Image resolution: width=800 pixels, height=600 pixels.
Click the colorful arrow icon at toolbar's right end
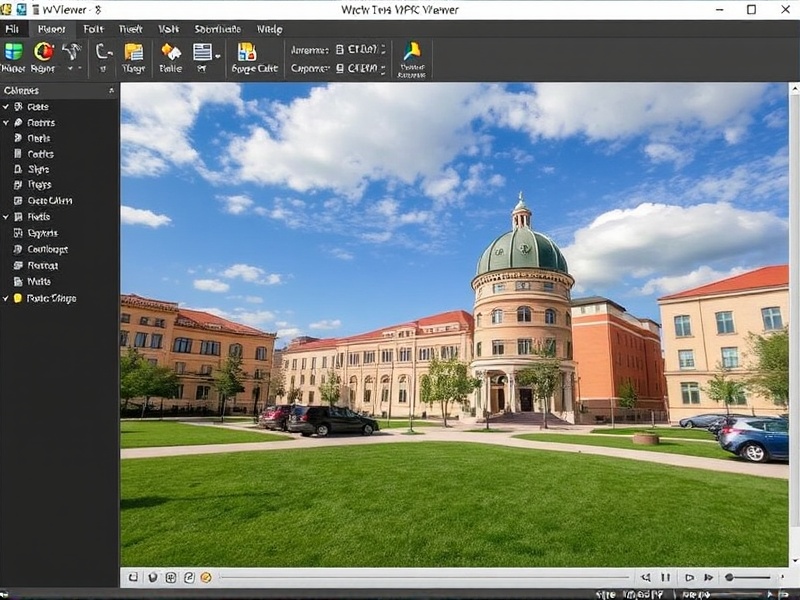click(x=412, y=51)
